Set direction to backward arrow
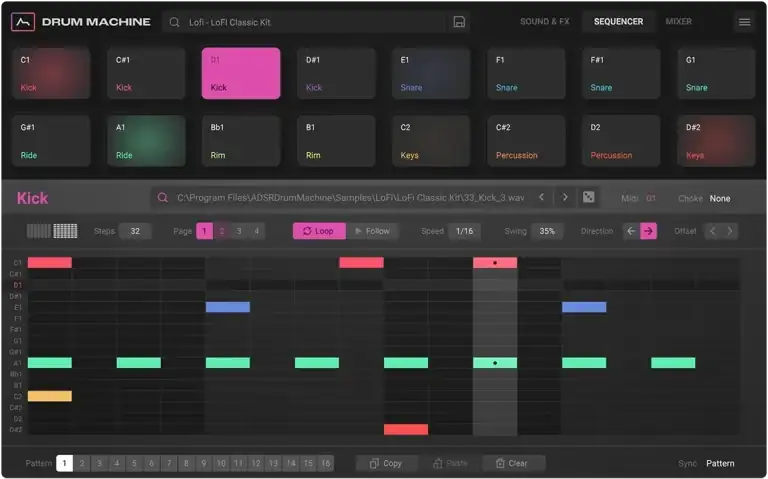Screen dimensions: 768x479 click(x=631, y=231)
